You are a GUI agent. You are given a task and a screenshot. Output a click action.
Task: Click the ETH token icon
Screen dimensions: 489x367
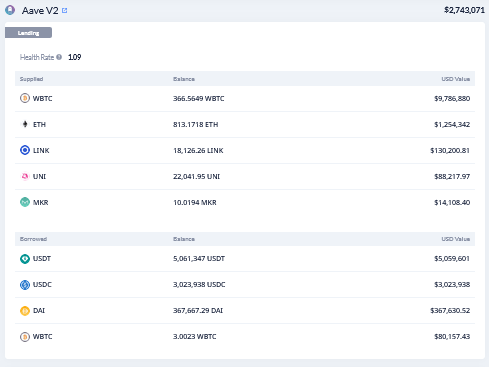(x=25, y=124)
